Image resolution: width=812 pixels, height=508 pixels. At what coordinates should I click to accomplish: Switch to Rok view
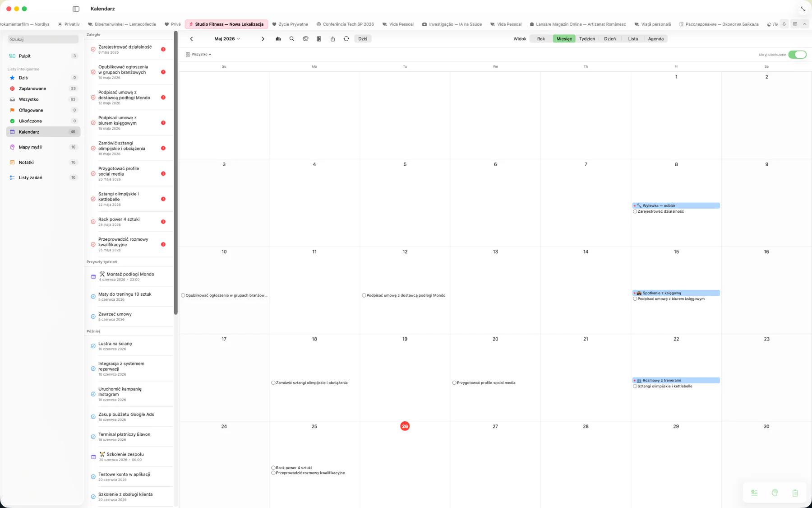pos(541,39)
